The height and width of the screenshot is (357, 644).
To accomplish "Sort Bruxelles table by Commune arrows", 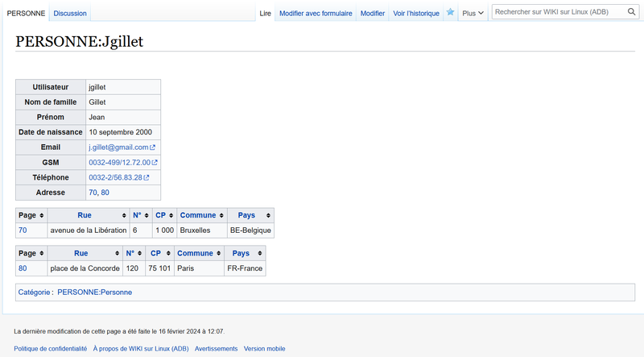I will click(221, 215).
